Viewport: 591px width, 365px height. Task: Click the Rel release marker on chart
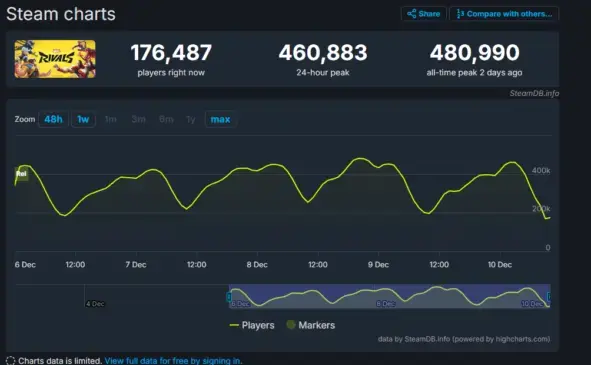pyautogui.click(x=21, y=174)
